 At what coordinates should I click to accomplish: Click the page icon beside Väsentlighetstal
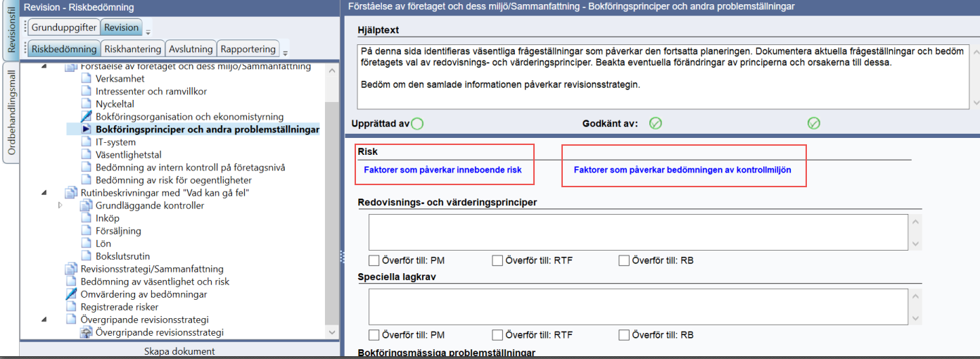pos(87,155)
